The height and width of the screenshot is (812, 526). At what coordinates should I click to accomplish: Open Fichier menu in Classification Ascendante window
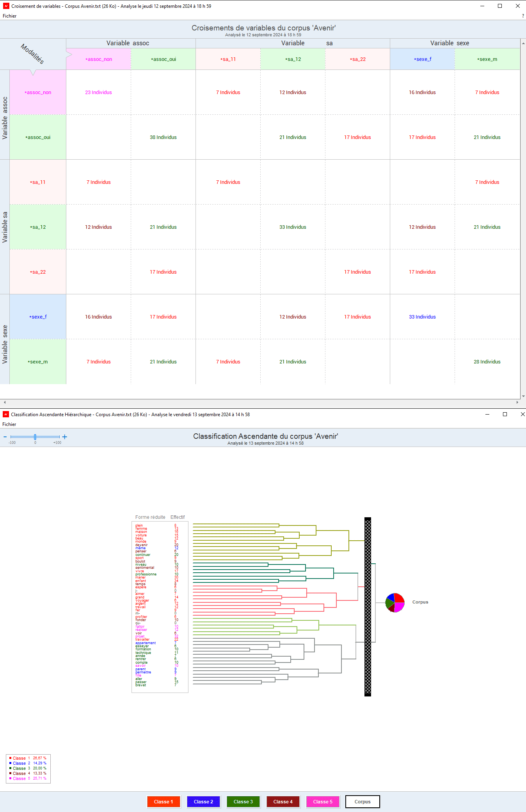point(9,424)
